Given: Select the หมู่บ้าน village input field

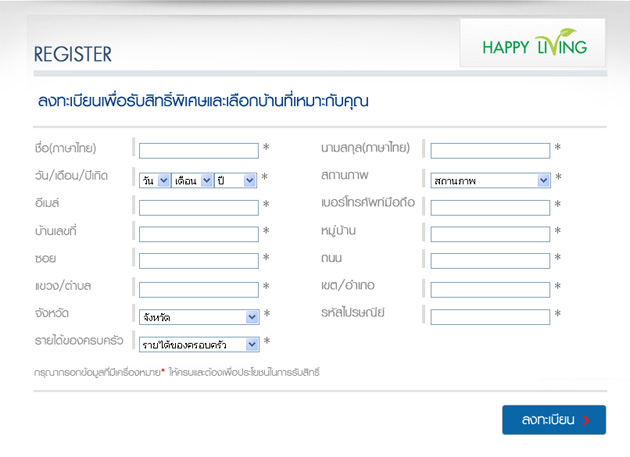Looking at the screenshot, I should coord(490,234).
